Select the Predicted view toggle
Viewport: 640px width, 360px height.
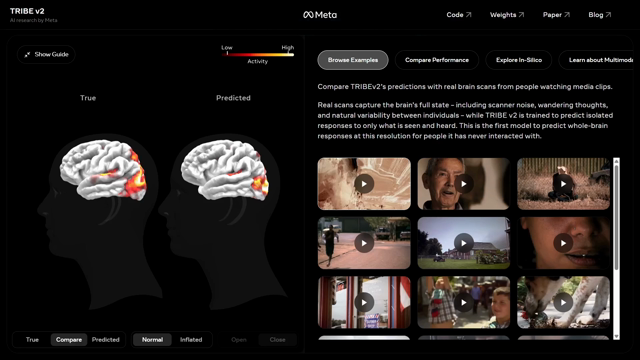[x=106, y=340]
